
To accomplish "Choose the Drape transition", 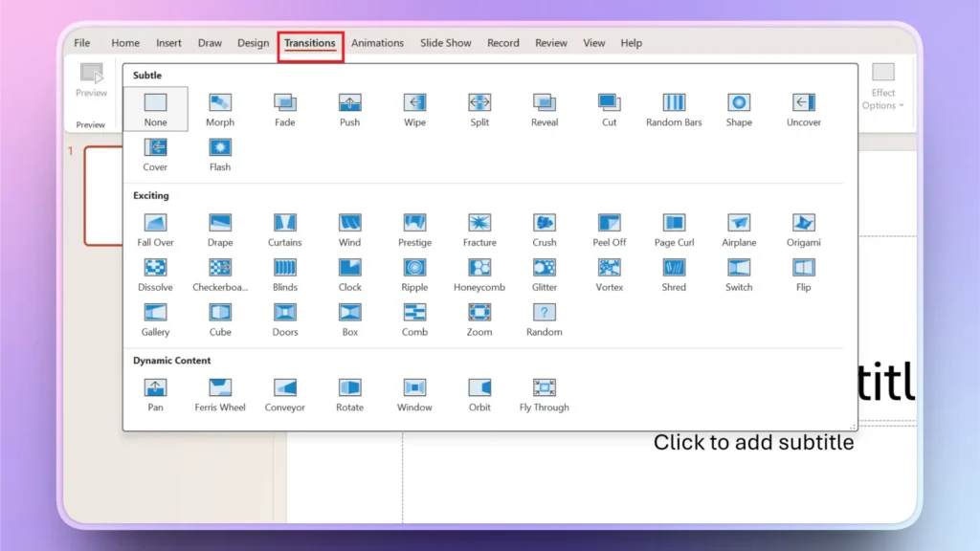I will pos(220,230).
